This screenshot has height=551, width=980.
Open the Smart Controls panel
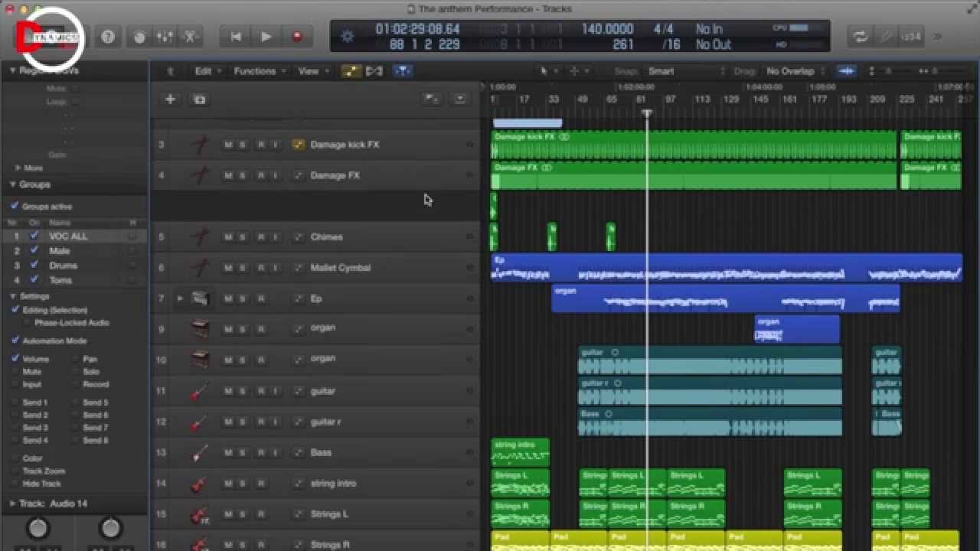[x=139, y=36]
